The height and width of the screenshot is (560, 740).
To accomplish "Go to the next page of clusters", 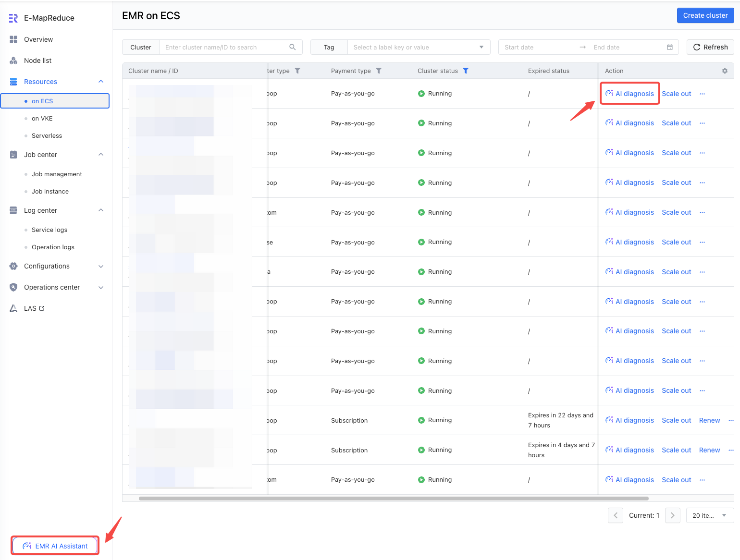I will [672, 515].
